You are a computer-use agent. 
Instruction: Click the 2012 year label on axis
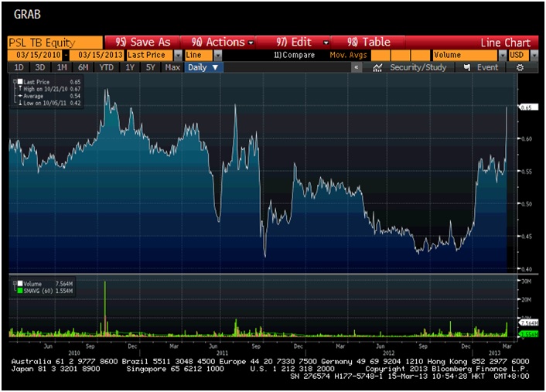[388, 353]
